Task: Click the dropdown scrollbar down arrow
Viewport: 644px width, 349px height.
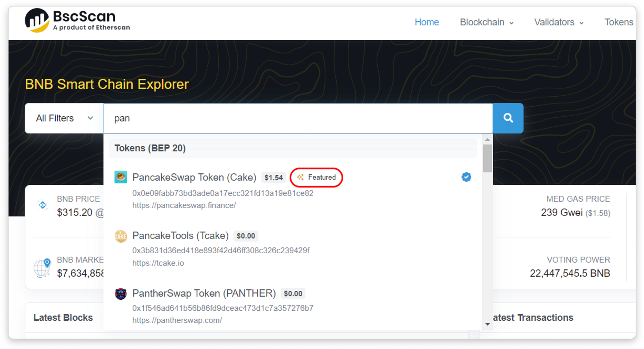Action: 488,324
